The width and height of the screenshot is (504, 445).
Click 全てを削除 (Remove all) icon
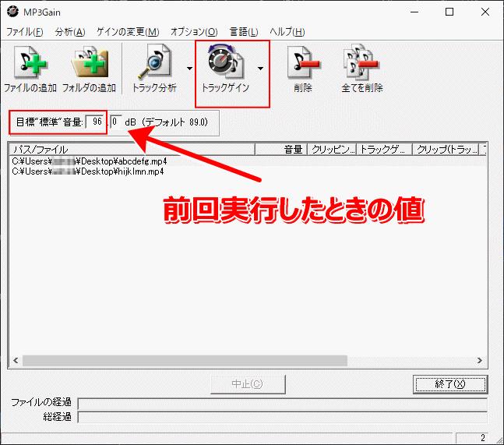tap(361, 69)
